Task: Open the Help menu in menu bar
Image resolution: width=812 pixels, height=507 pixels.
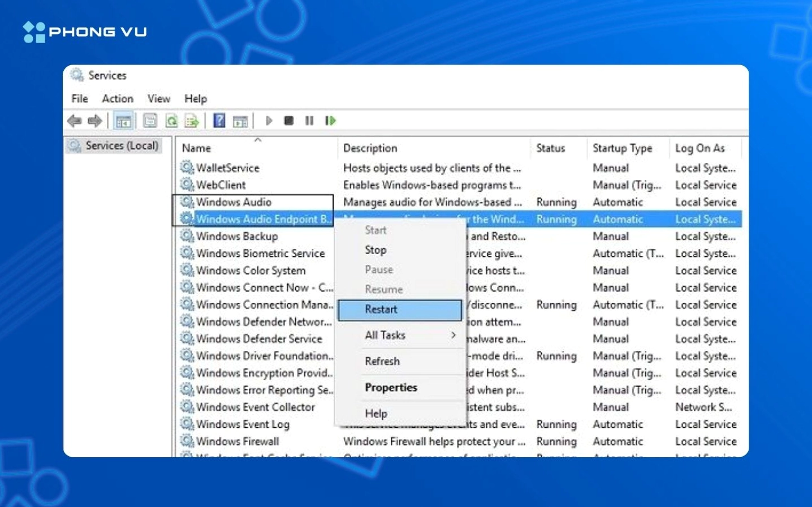Action: coord(196,98)
